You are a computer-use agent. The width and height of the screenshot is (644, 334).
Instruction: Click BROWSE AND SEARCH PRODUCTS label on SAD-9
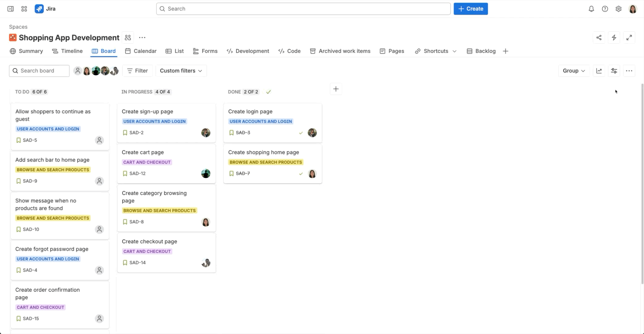click(x=53, y=170)
